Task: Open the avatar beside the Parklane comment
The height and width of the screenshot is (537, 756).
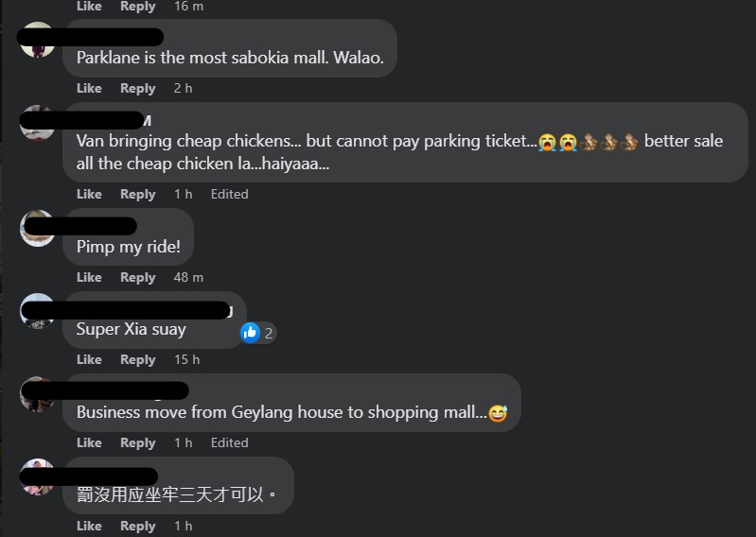Action: pyautogui.click(x=37, y=40)
